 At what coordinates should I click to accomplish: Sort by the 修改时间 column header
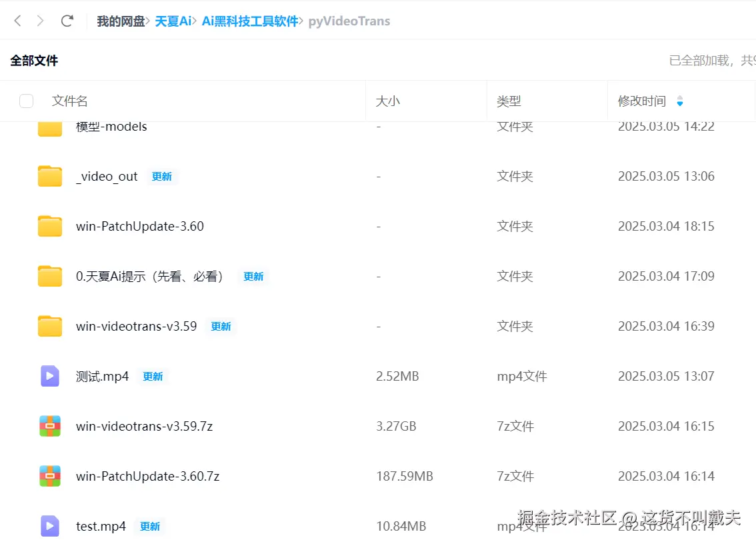pyautogui.click(x=642, y=101)
